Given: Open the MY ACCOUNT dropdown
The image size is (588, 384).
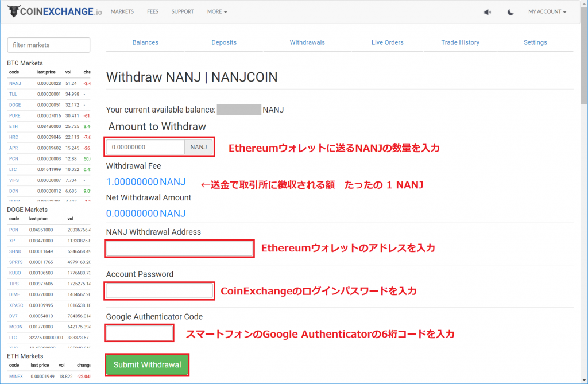Looking at the screenshot, I should pyautogui.click(x=547, y=11).
